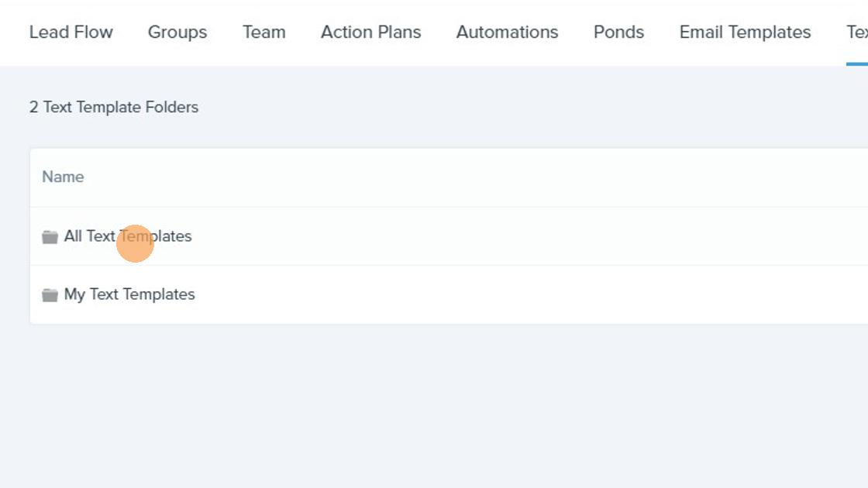Click the orange cursor highlight circle
This screenshot has height=488, width=868.
click(x=135, y=243)
